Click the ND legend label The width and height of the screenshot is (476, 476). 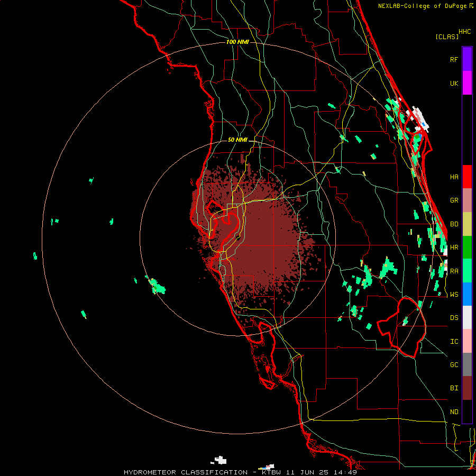point(454,411)
